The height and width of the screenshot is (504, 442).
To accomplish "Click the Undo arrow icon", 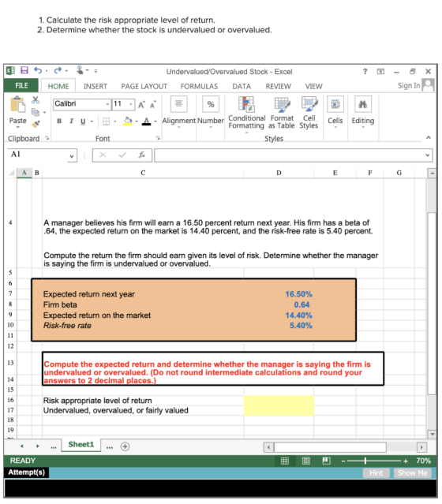I will click(38, 70).
